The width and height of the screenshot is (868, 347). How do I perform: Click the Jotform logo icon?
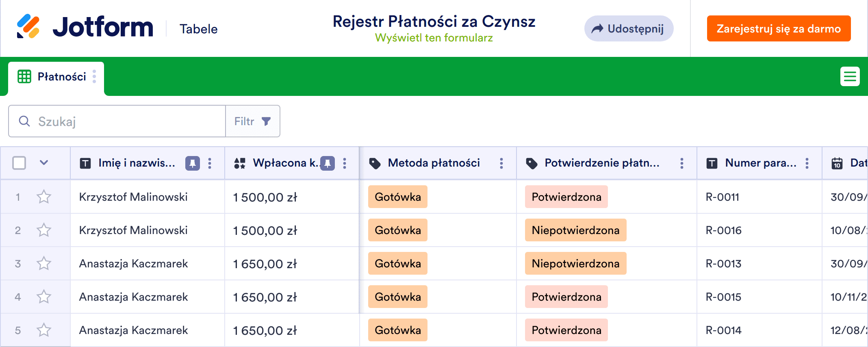tap(28, 27)
